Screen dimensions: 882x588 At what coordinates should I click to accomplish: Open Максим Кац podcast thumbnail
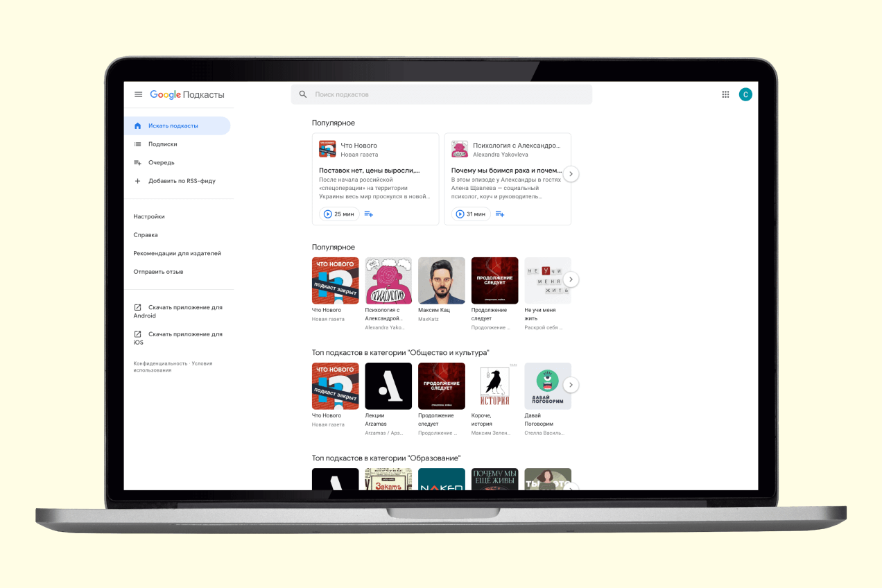click(442, 281)
